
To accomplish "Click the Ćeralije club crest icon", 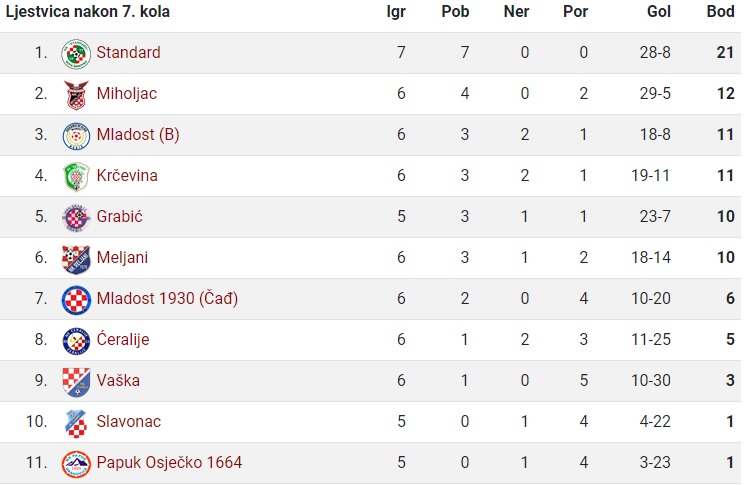I will [x=76, y=341].
